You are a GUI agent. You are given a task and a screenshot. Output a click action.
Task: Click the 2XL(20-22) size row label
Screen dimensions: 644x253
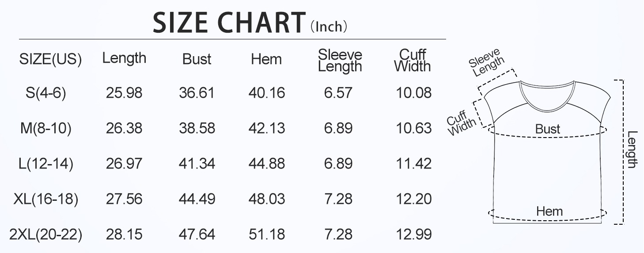[x=46, y=234]
